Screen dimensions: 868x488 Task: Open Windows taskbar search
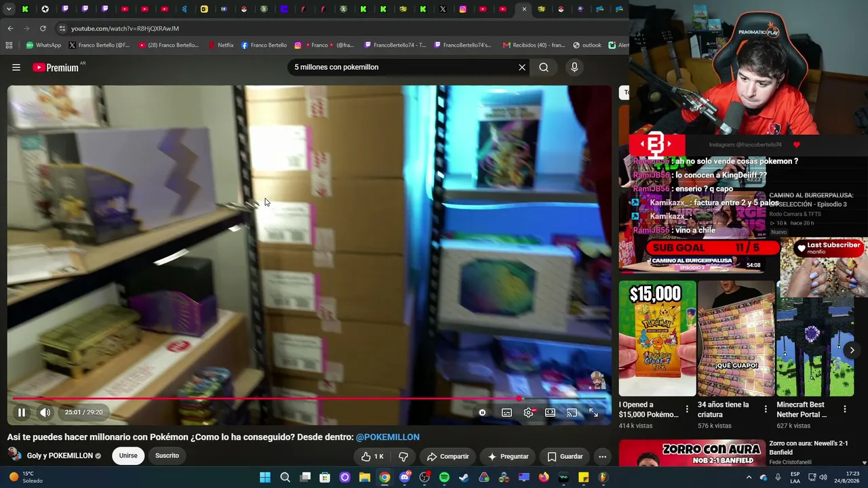pyautogui.click(x=285, y=477)
